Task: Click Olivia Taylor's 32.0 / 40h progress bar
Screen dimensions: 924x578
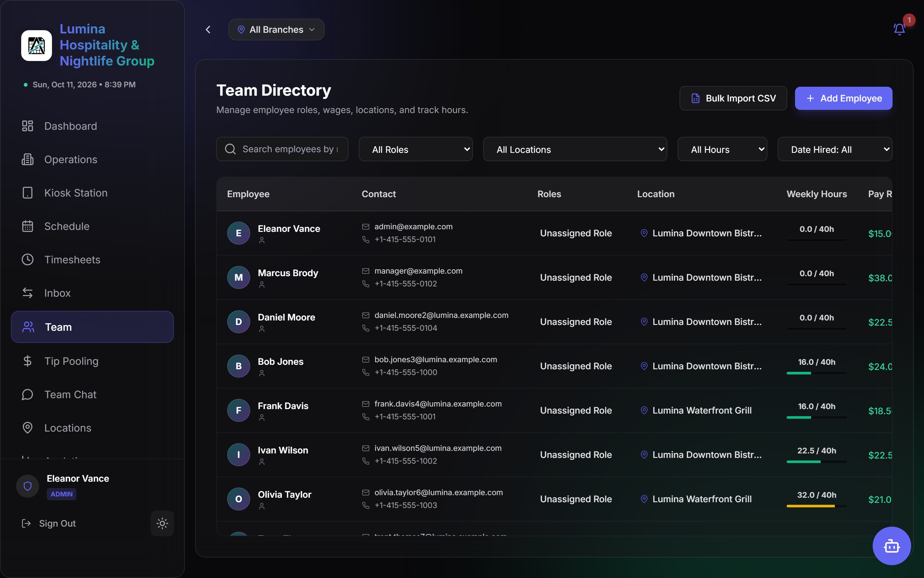Action: point(817,506)
